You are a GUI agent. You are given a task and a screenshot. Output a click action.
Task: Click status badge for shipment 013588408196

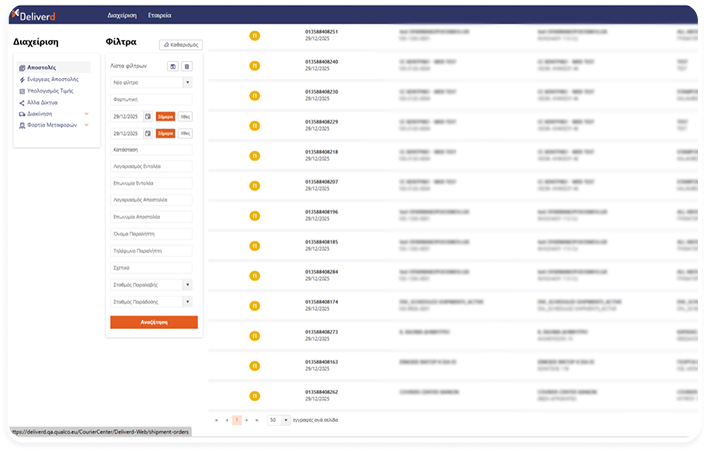(254, 216)
